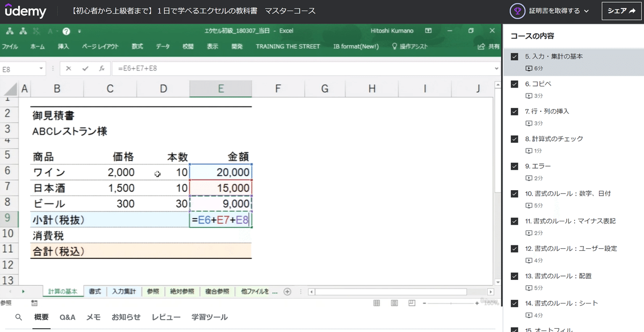Open the お知らせ tab
This screenshot has height=332, width=644.
(126, 317)
